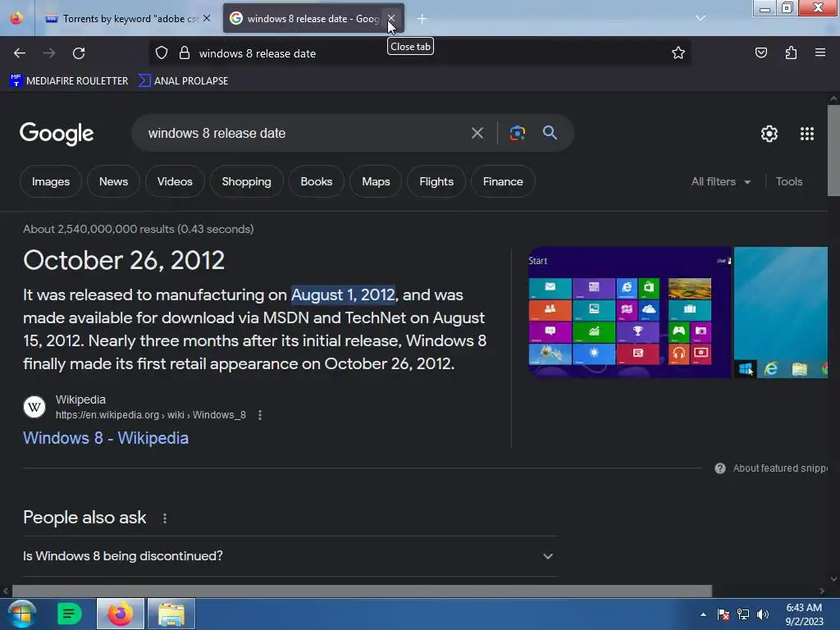
Task: Click the October 26, 2012 answer heading
Action: 124,260
